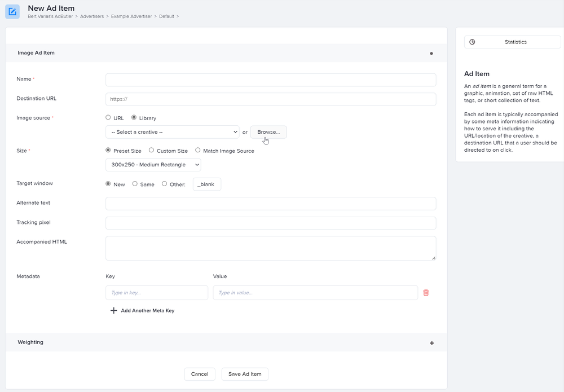The image size is (564, 392).
Task: Select the URL image source radio
Action: click(x=108, y=117)
